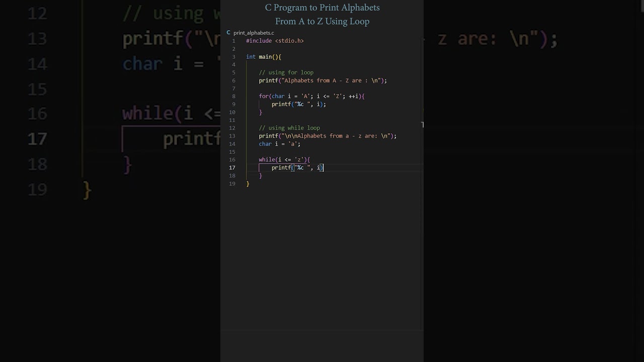Click the "while(i <= 'z'){" line
This screenshot has width=644, height=362.
click(x=284, y=159)
